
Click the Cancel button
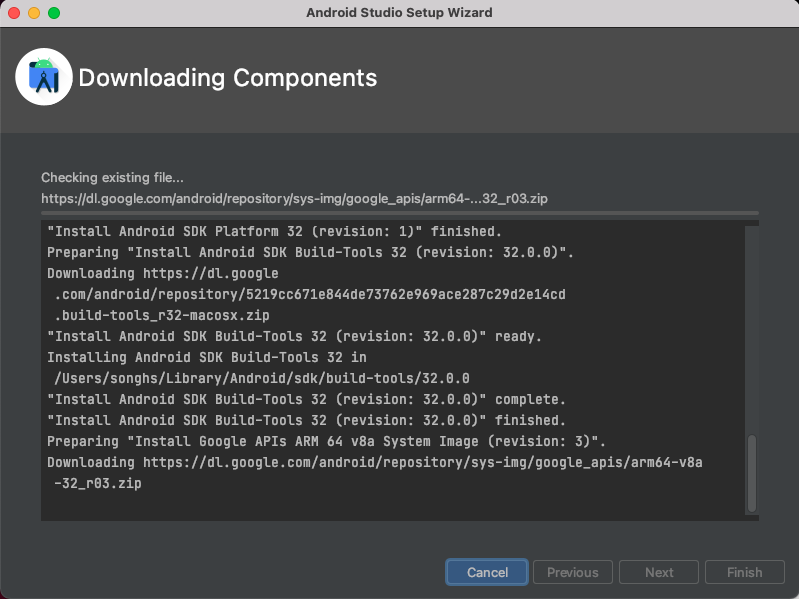pyautogui.click(x=487, y=572)
